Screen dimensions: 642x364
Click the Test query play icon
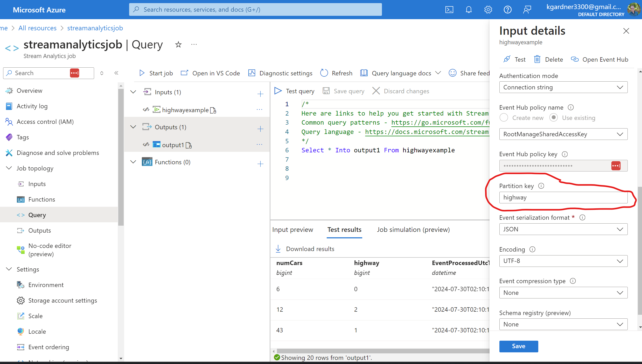click(278, 91)
